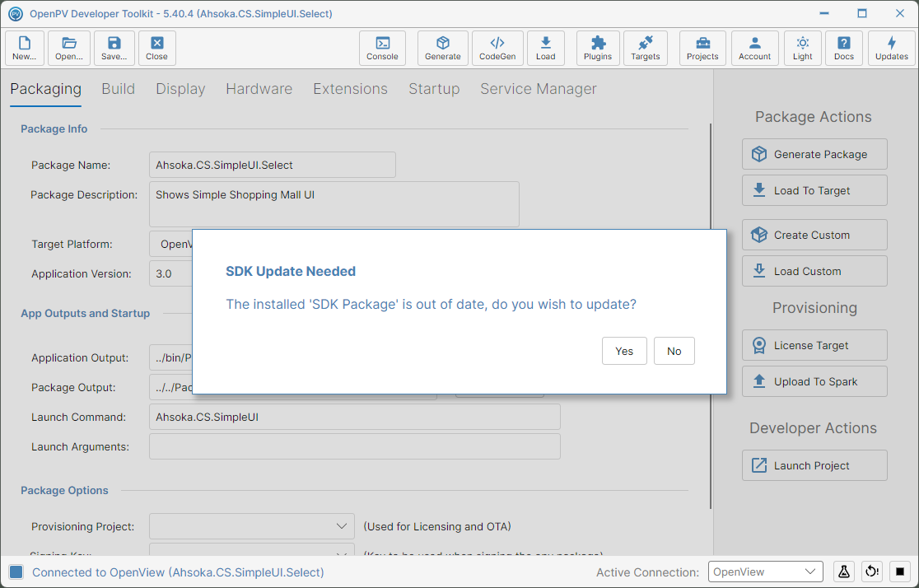
Task: Open the Targets tool
Action: pos(646,48)
